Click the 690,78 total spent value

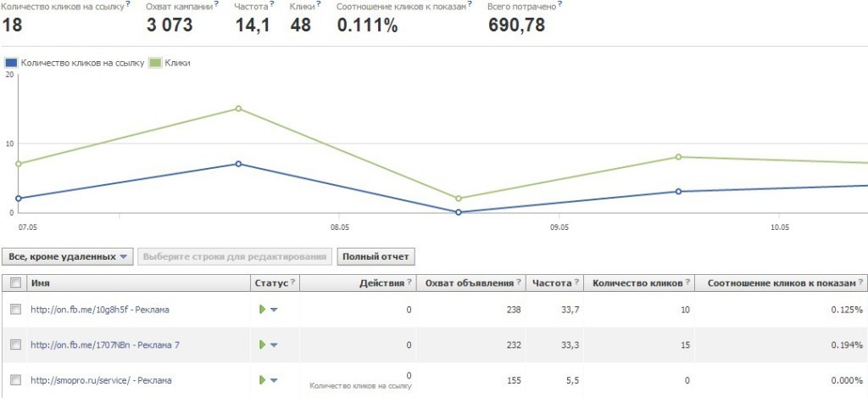pyautogui.click(x=516, y=25)
